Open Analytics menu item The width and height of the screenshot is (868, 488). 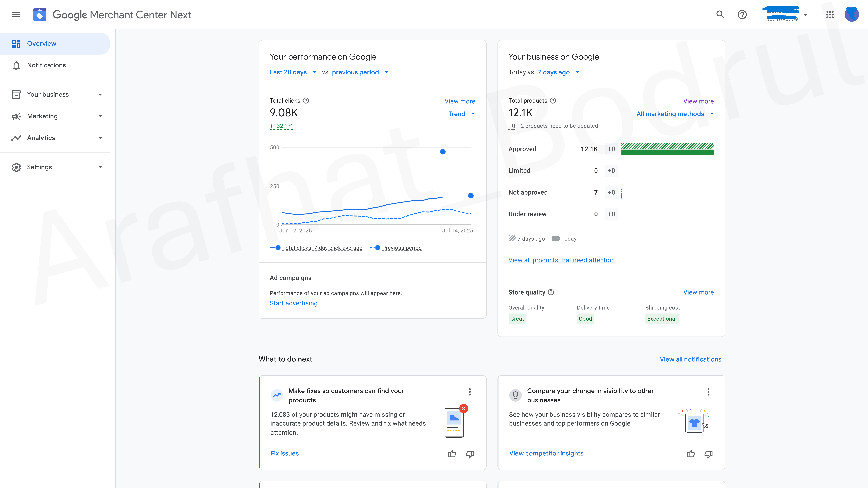click(55, 138)
